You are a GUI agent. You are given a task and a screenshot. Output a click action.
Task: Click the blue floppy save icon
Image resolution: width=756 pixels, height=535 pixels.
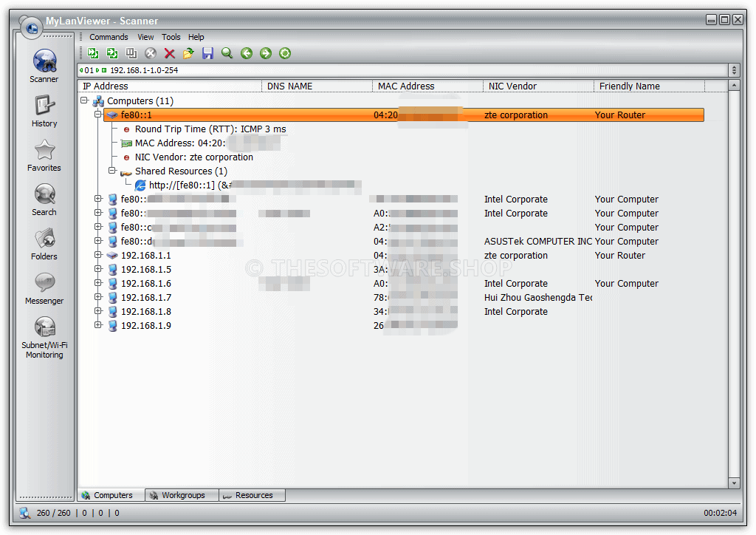click(x=207, y=53)
